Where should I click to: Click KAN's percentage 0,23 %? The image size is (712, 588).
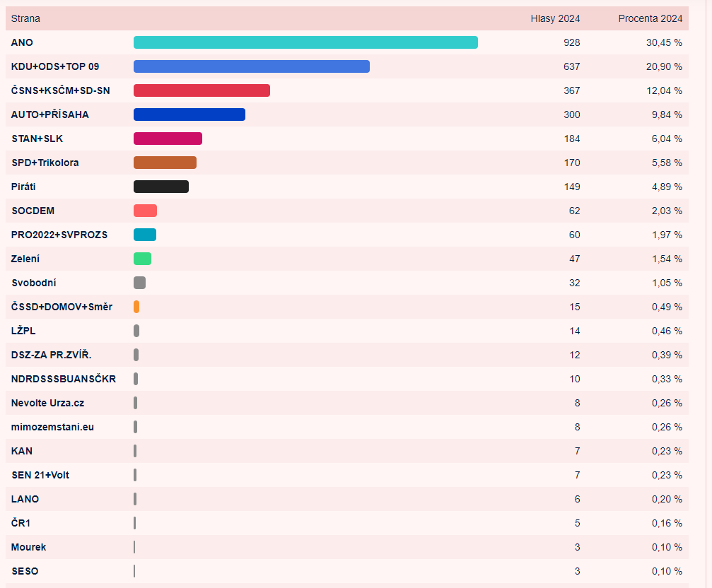coord(667,452)
